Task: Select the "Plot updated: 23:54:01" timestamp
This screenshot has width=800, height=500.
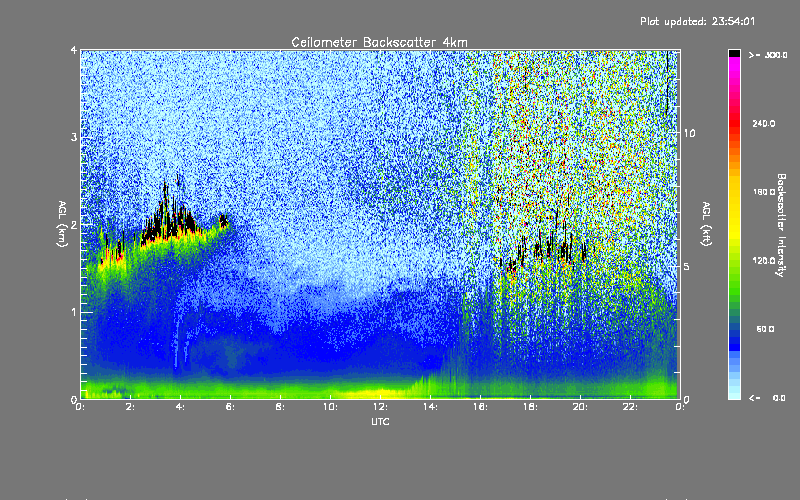Action: click(697, 21)
